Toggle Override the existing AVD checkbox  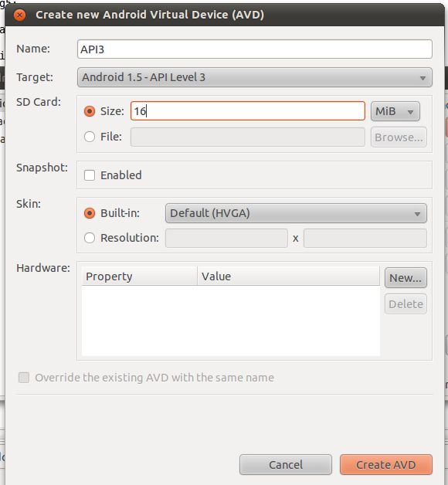point(24,378)
